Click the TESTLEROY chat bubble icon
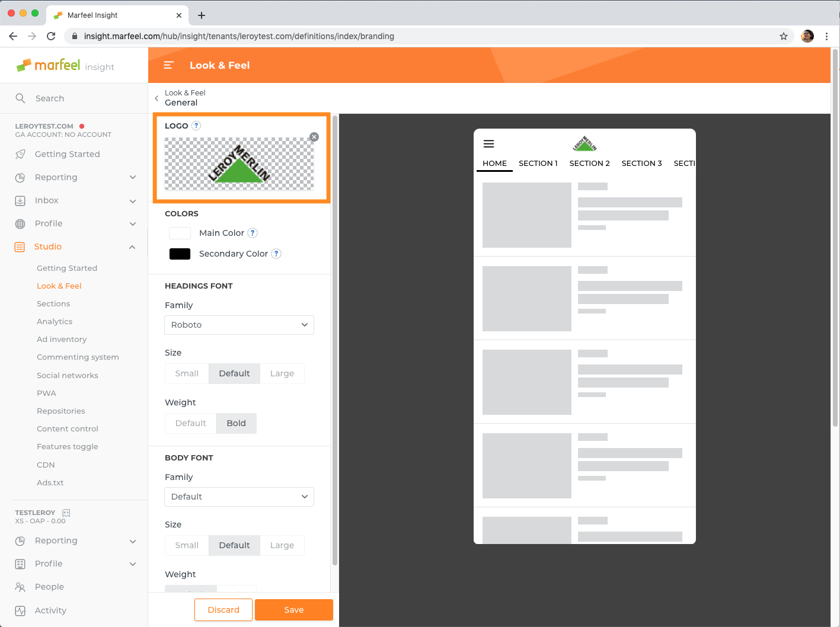Viewport: 840px width, 627px height. coord(66,513)
